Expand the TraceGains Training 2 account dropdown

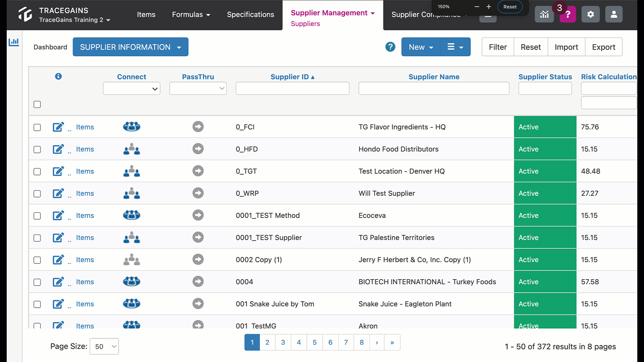coord(74,20)
